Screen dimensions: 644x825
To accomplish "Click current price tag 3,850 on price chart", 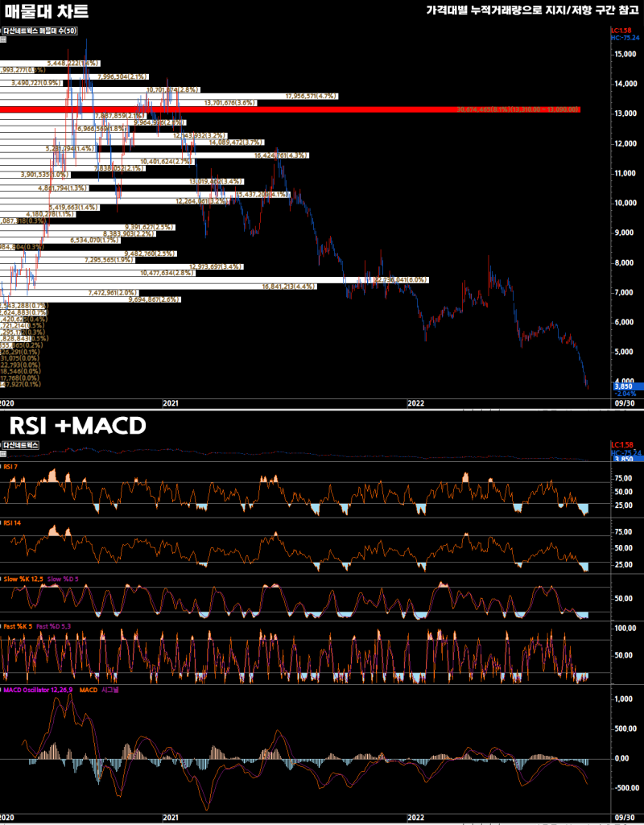I will pos(627,386).
